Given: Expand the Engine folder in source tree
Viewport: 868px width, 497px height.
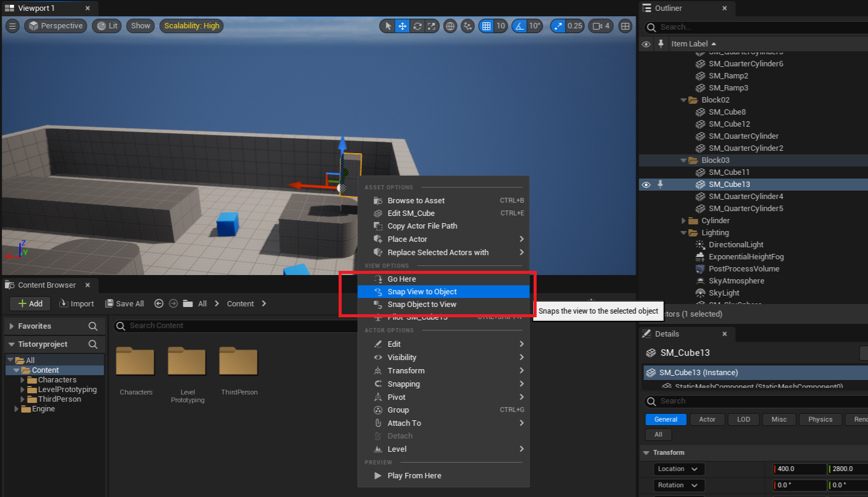Looking at the screenshot, I should pos(17,409).
